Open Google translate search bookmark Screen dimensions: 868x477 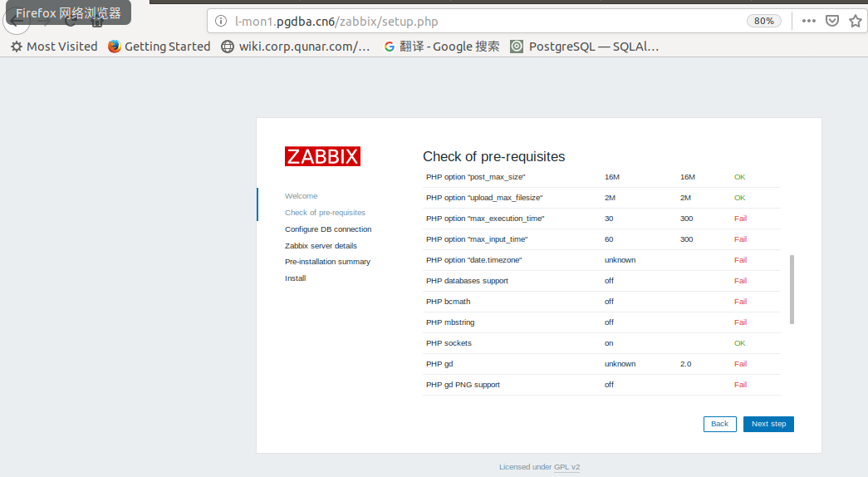pos(442,47)
